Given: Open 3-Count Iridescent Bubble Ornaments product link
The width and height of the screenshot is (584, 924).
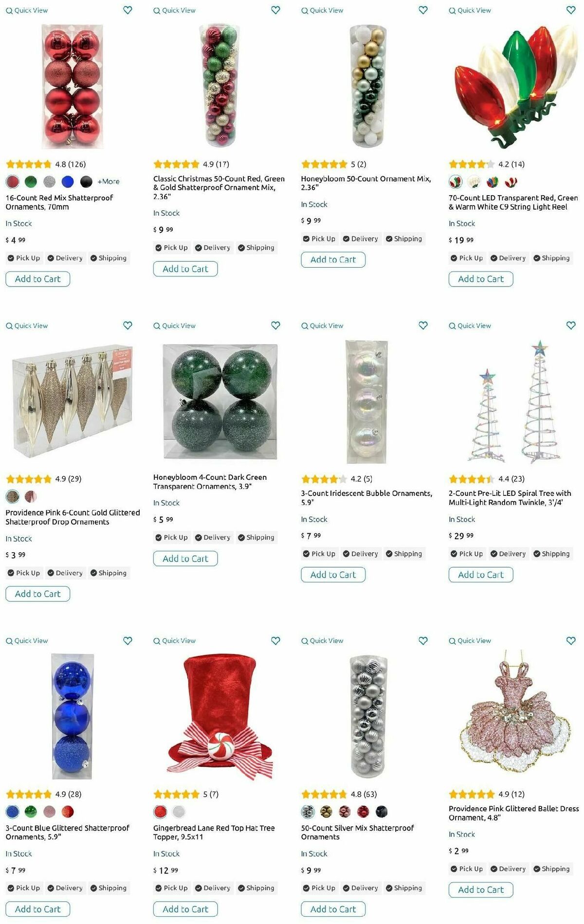Looking at the screenshot, I should tap(366, 498).
